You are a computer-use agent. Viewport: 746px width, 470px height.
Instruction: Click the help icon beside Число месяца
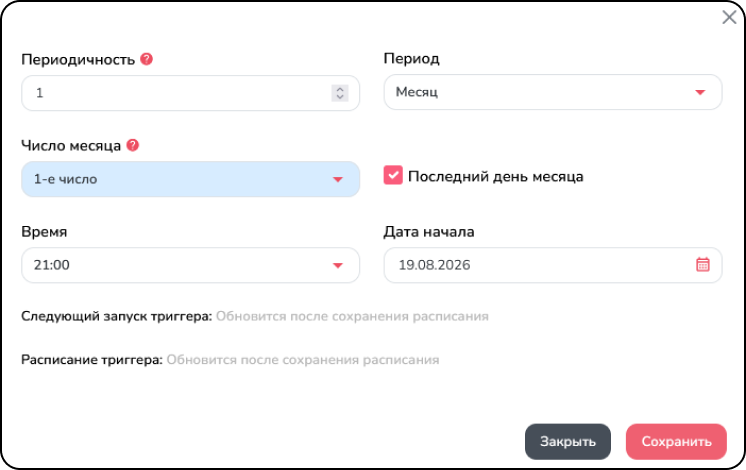pos(133,145)
